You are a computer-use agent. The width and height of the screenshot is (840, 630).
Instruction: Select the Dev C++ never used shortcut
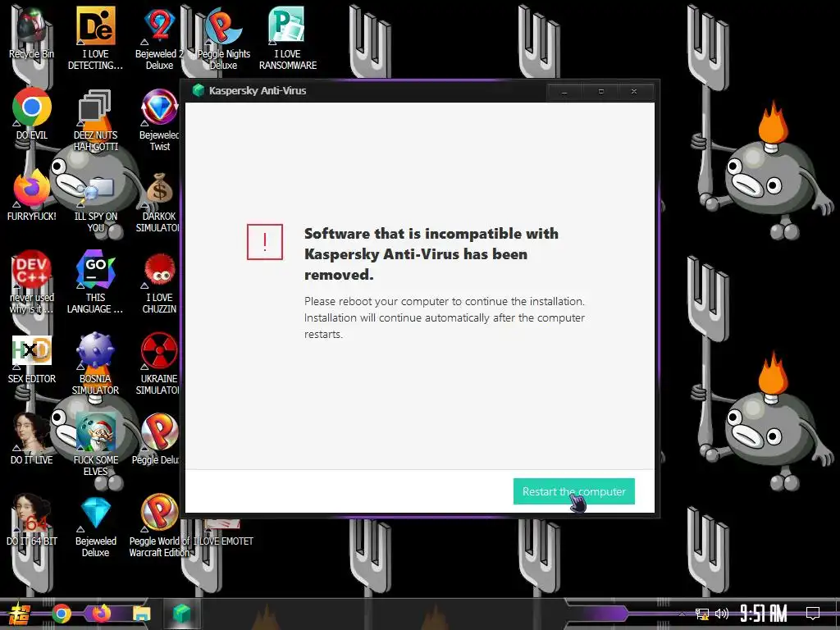tap(32, 282)
